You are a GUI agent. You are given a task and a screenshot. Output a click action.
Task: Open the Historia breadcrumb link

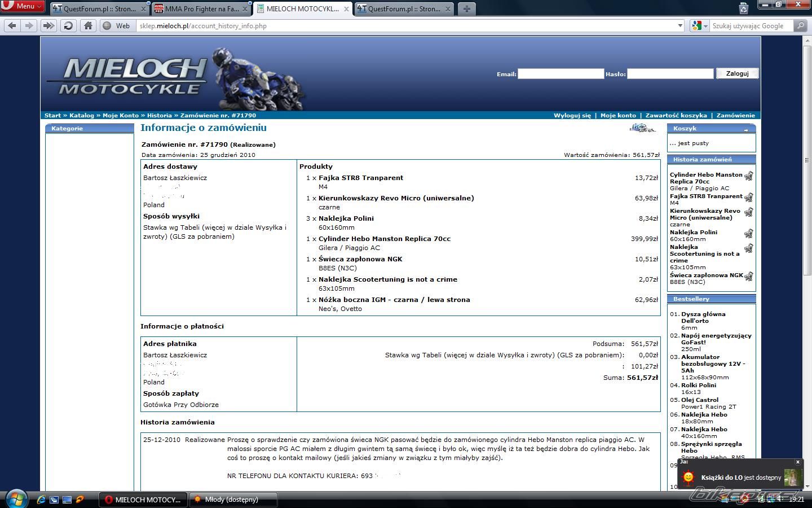pos(160,115)
